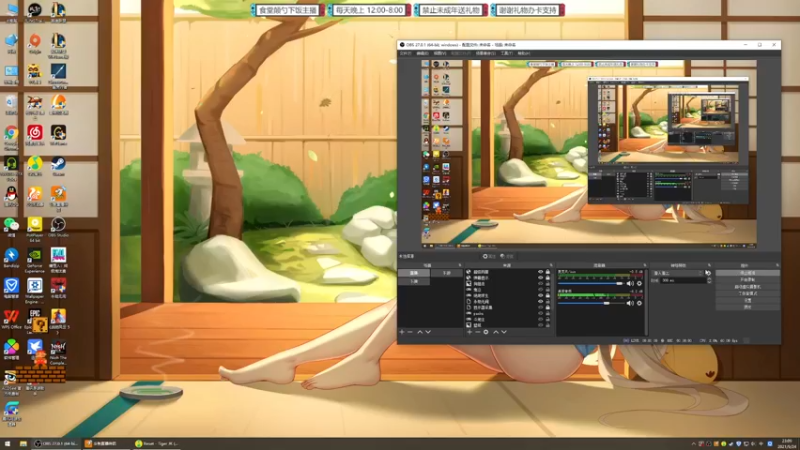Click the Scenes panel undock icon in header
Screen dimensions: 800x450
point(460,265)
